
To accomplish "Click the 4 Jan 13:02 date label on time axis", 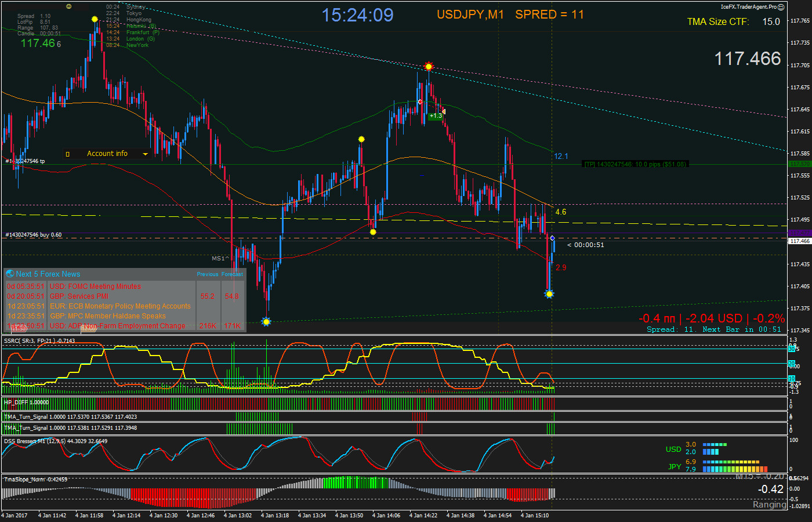I will point(238,515).
